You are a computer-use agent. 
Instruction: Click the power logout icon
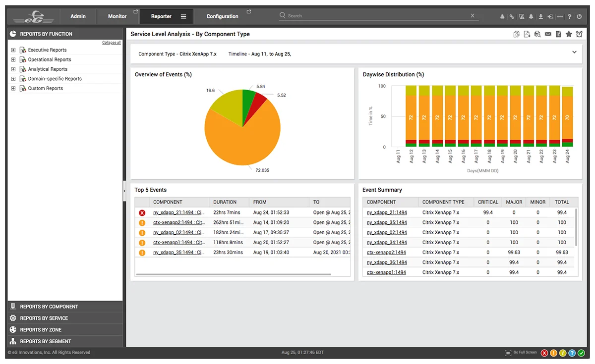click(579, 16)
